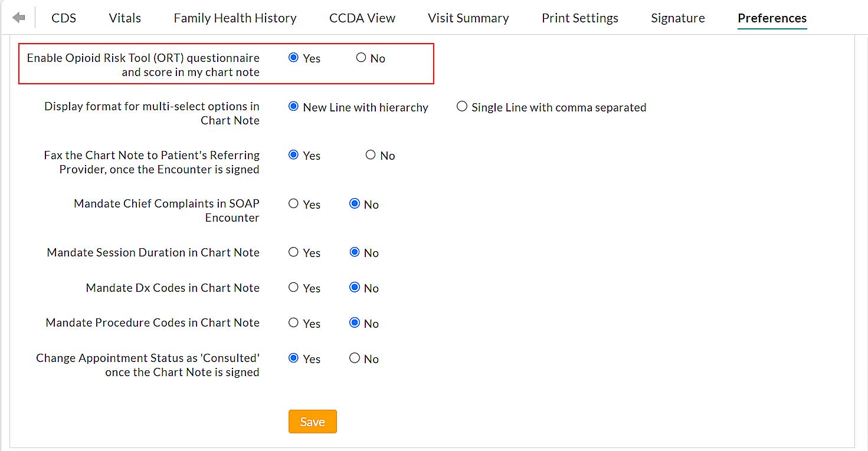Enable mandatory Procedure Codes in Chart Note

[293, 322]
